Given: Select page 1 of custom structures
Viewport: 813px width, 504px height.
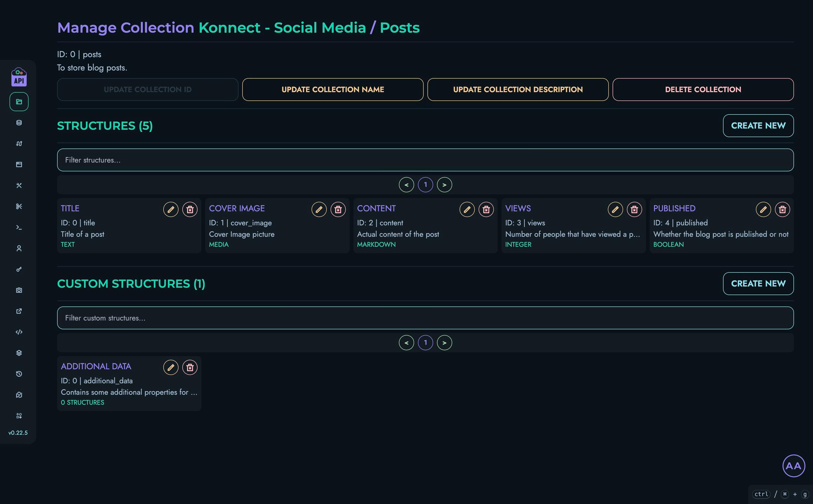Looking at the screenshot, I should point(425,343).
